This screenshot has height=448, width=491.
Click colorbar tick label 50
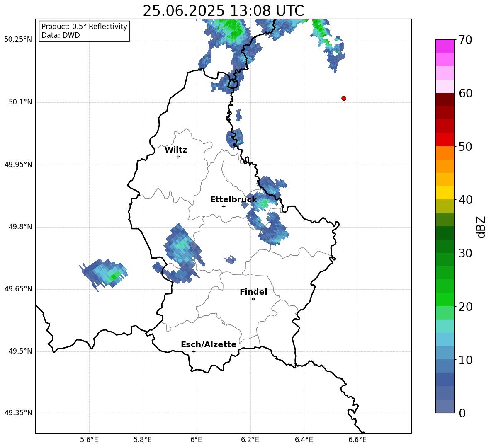point(465,146)
